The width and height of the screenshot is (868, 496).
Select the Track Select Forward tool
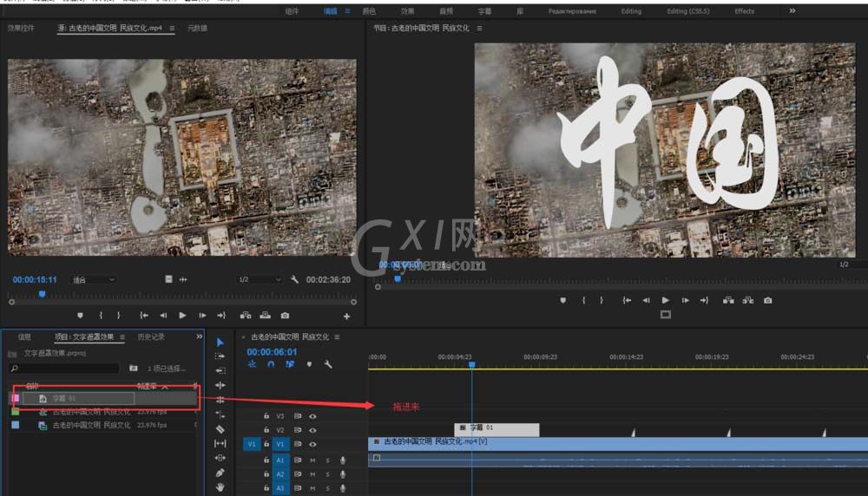[220, 356]
